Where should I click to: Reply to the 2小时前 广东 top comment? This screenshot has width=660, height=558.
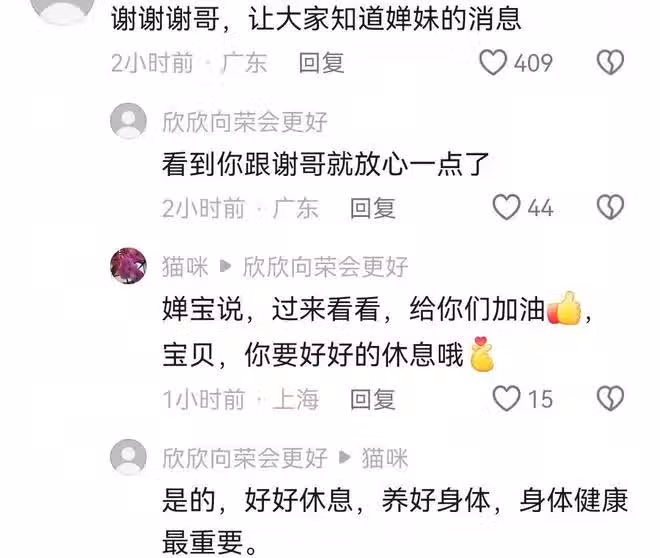(x=322, y=63)
